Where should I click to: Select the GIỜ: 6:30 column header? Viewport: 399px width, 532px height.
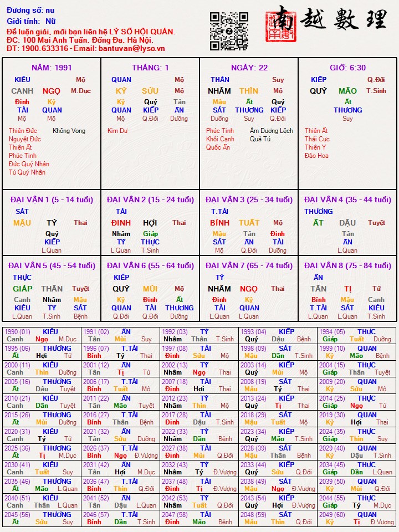coord(347,68)
